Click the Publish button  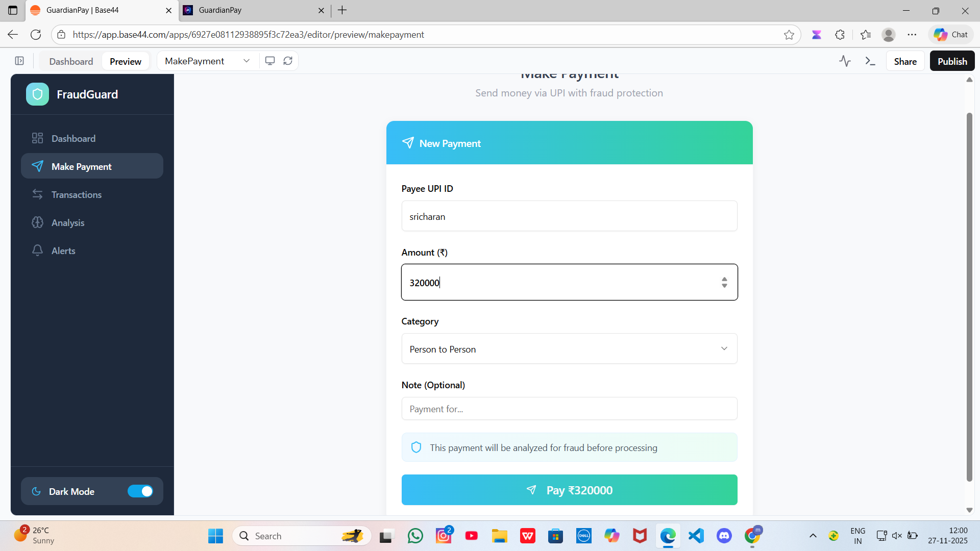coord(951,61)
